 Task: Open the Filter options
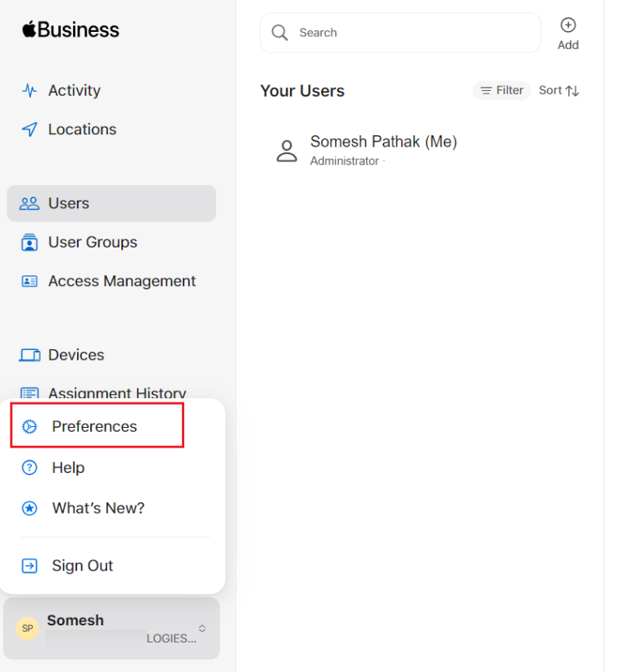click(x=502, y=90)
